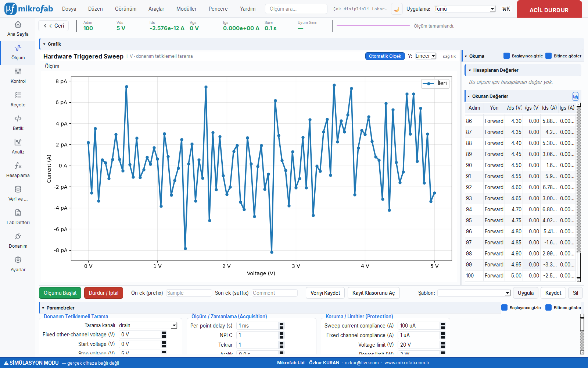The height and width of the screenshot is (368, 588).
Task: Click the ACİL DURDUR button
Action: tap(549, 9)
